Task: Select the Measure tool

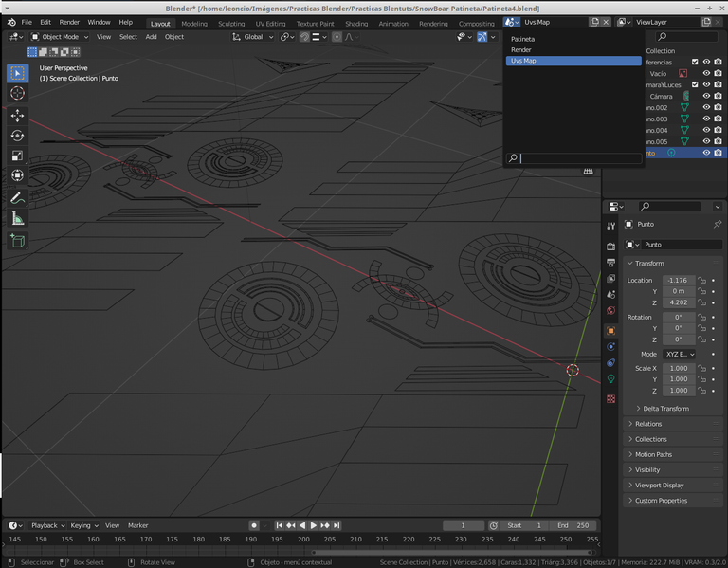Action: click(18, 218)
